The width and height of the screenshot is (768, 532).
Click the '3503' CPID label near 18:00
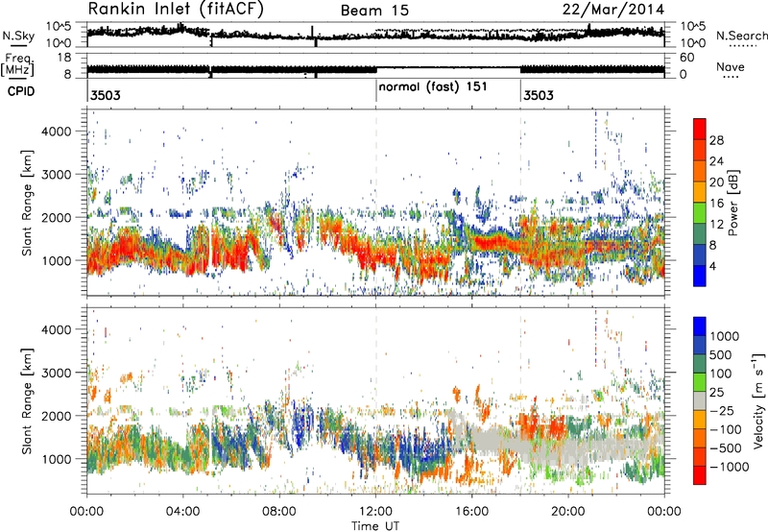point(539,95)
